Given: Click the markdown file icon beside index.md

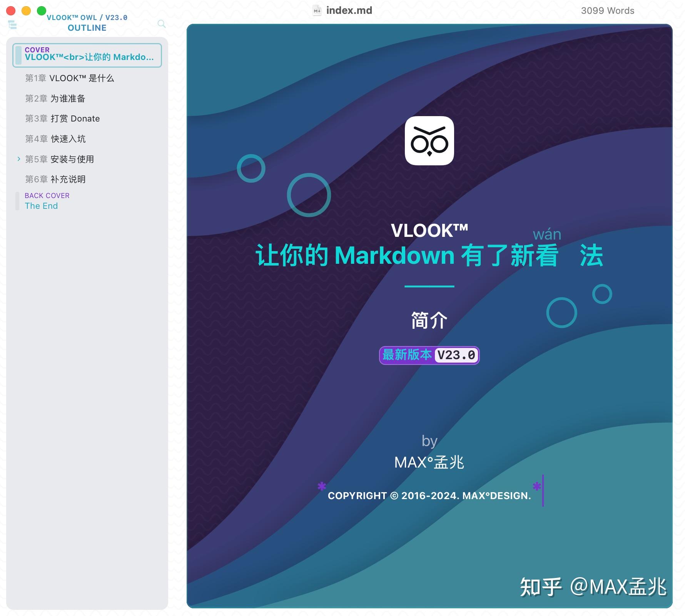Looking at the screenshot, I should point(317,10).
